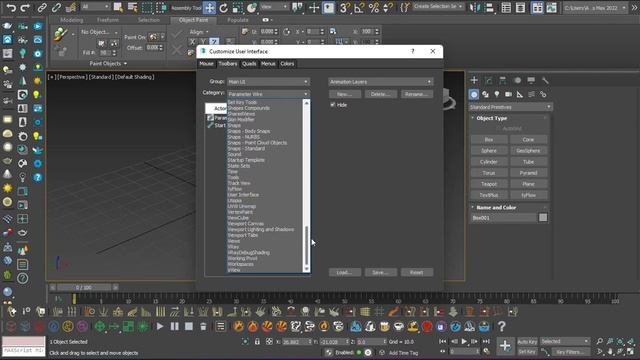Click the Rename... button
The image size is (640, 360).
click(417, 94)
